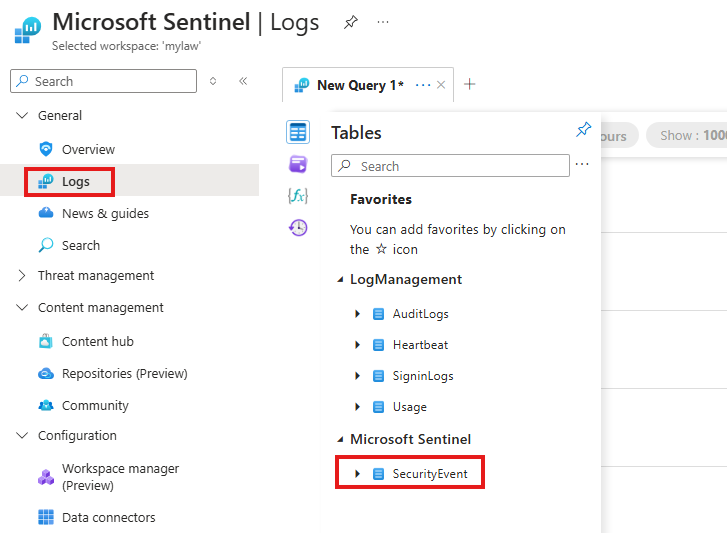This screenshot has width=727, height=533.
Task: Open the Tables panel icon
Action: [298, 132]
